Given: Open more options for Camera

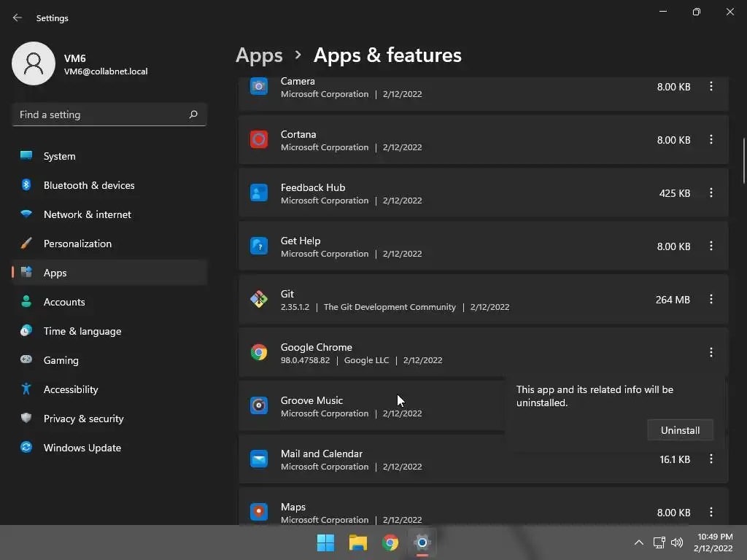Looking at the screenshot, I should [711, 86].
